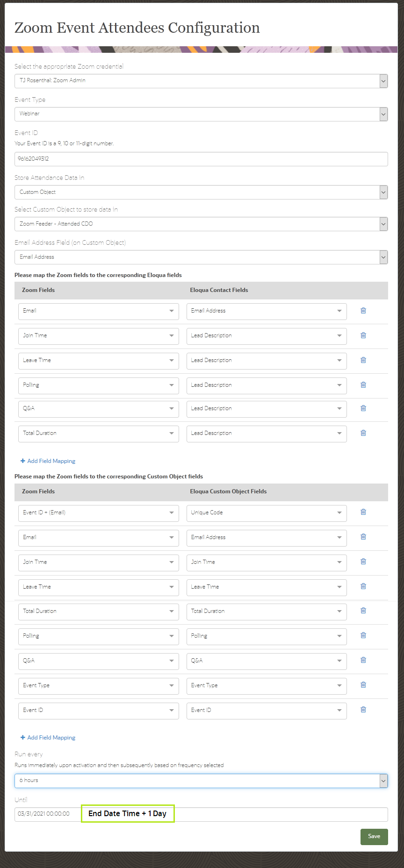The height and width of the screenshot is (868, 404).
Task: Delete the Event Type custom object mapping
Action: [363, 685]
